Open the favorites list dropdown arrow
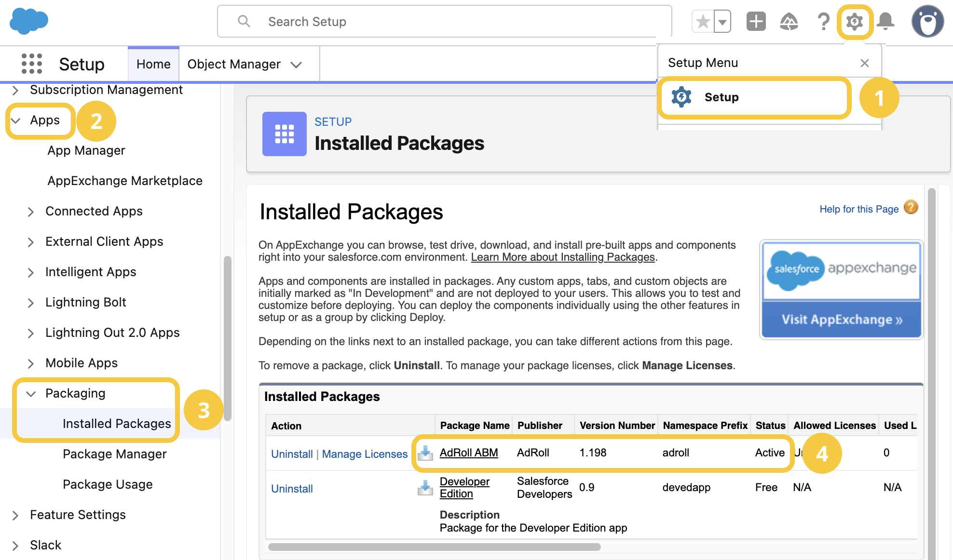953x560 pixels. [x=722, y=22]
